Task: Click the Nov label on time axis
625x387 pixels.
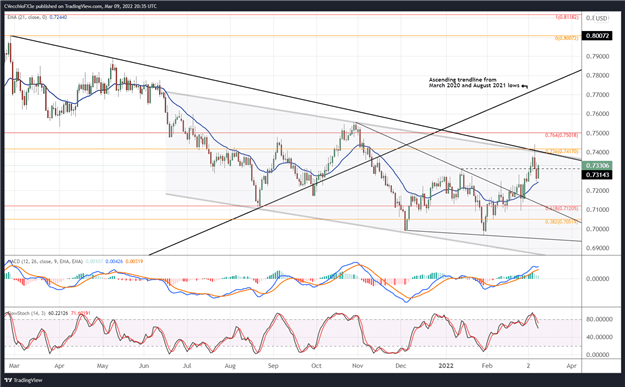Action: tap(358, 365)
